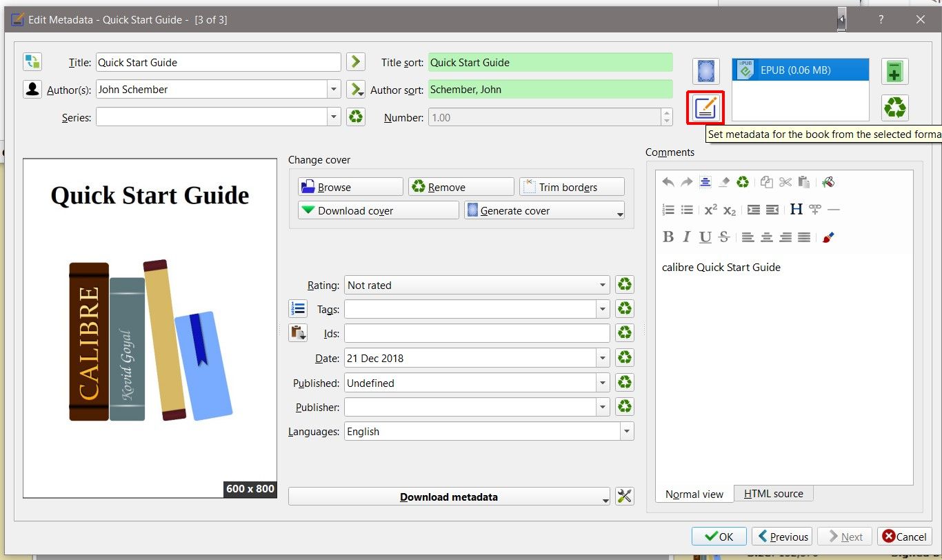The image size is (942, 560).
Task: Apply subscript formatting
Action: tap(730, 210)
